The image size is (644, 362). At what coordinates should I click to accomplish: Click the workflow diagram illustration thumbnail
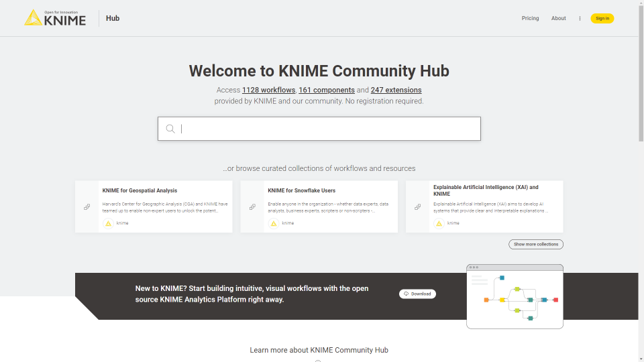point(515,296)
